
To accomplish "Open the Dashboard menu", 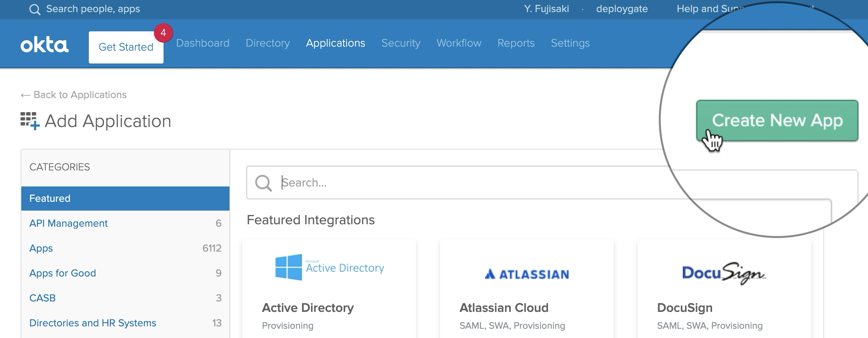I will click(203, 43).
